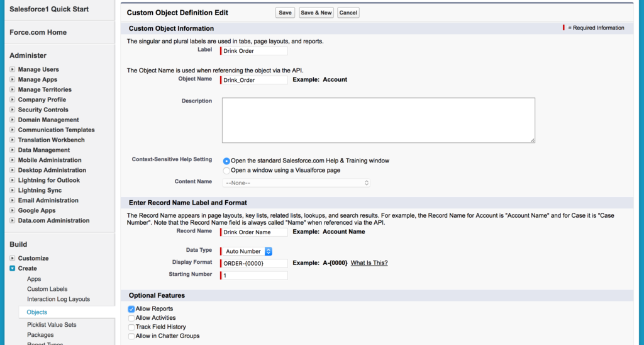Expand the Data Management arrow

pyautogui.click(x=13, y=150)
